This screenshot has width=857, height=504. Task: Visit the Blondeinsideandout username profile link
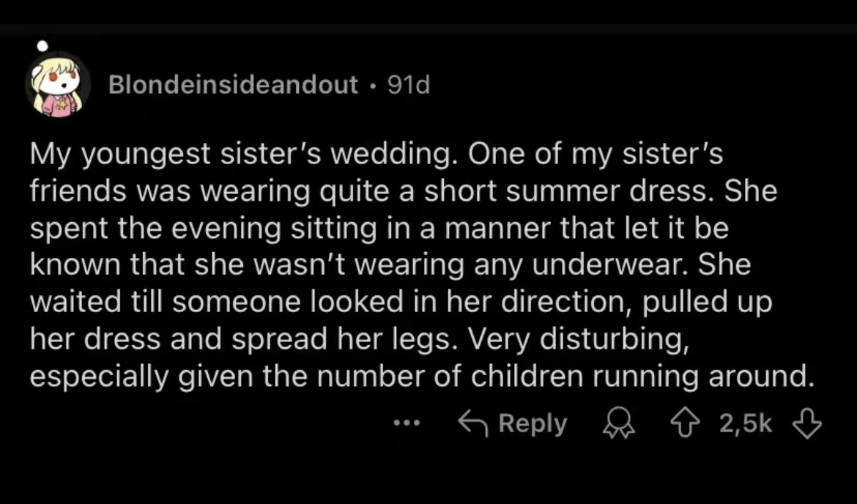tap(233, 86)
